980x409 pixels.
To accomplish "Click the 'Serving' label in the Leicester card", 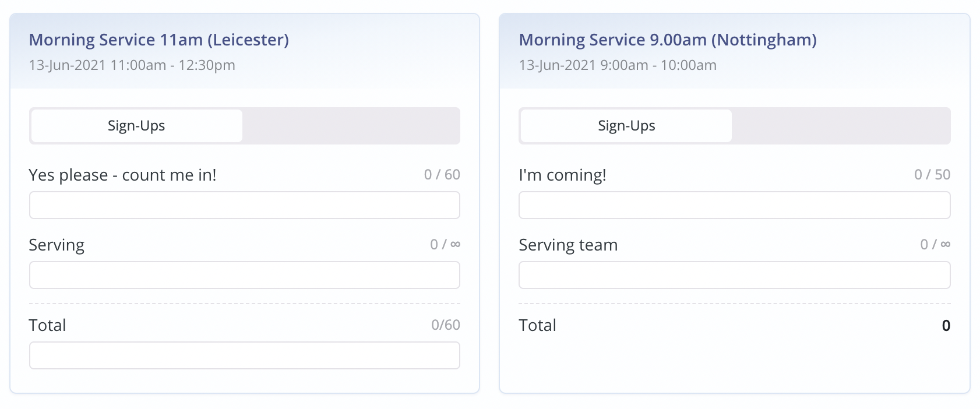I will tap(57, 245).
